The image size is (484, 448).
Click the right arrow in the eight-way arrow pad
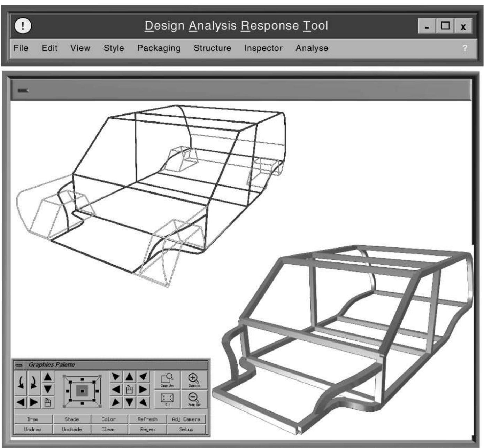click(143, 390)
